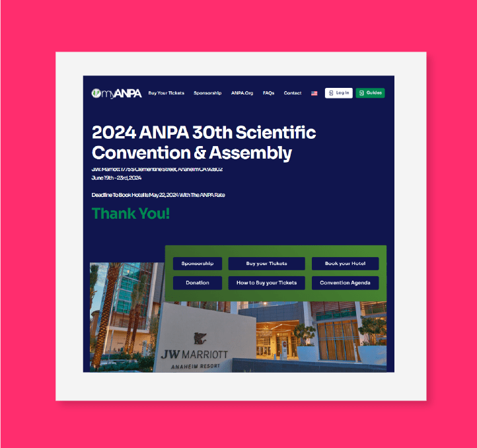Click the 2024 ANPA convention heading
477x448 pixels.
[x=203, y=143]
